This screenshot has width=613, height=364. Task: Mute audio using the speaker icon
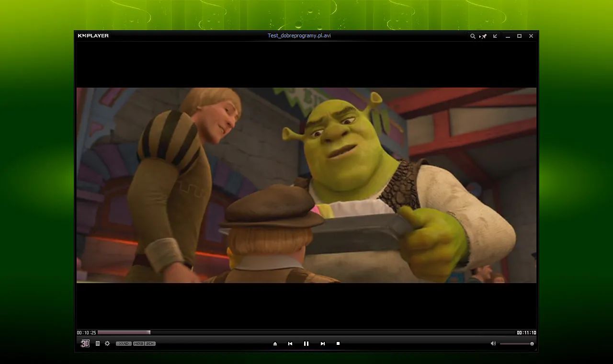(493, 343)
